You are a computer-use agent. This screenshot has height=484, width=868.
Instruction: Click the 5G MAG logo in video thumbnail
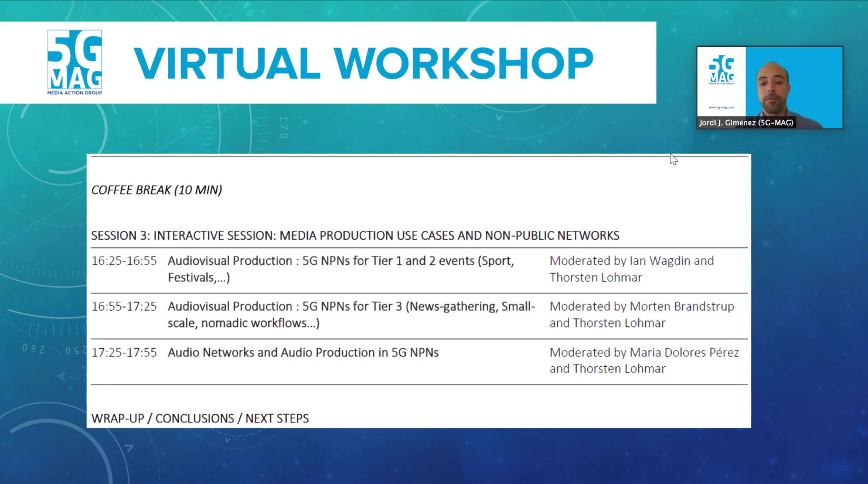(721, 70)
